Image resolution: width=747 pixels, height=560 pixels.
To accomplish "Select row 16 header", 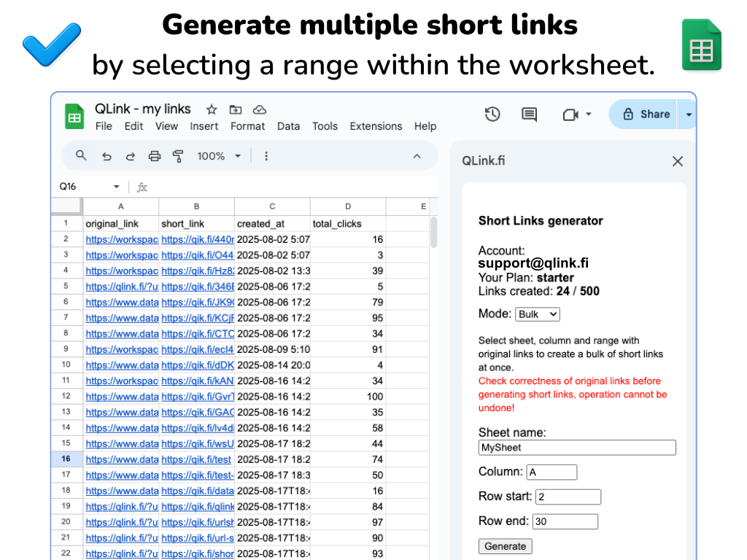I will [x=66, y=459].
